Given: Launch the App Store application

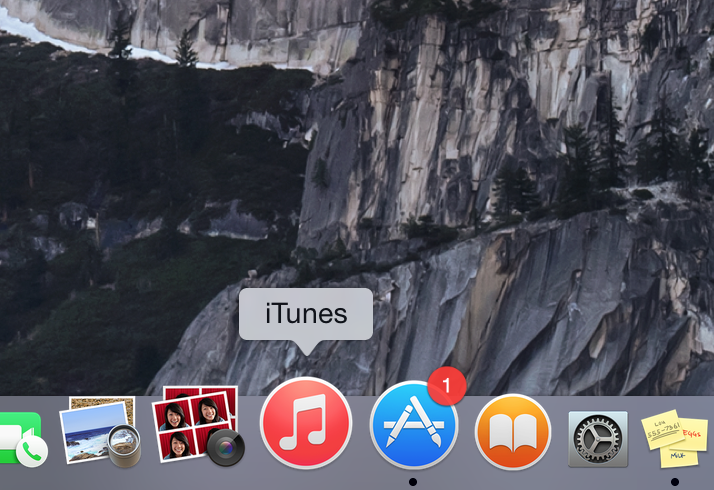Looking at the screenshot, I should 413,426.
